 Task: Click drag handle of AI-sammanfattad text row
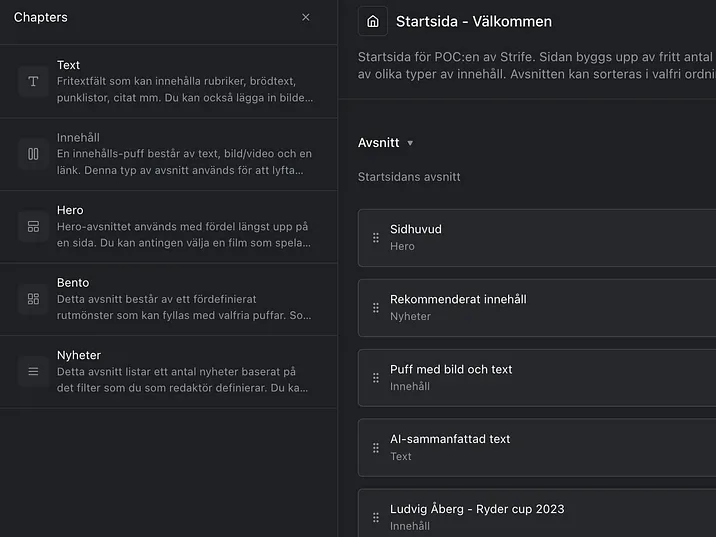tap(376, 448)
